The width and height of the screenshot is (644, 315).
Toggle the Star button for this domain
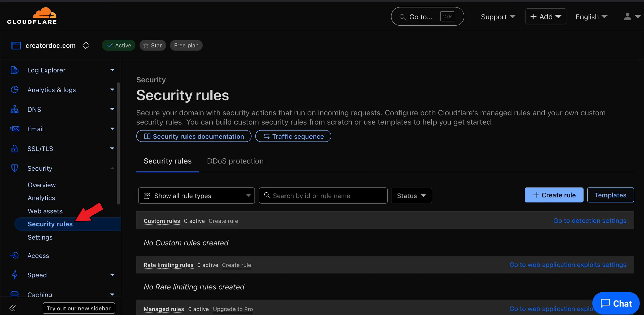point(152,45)
